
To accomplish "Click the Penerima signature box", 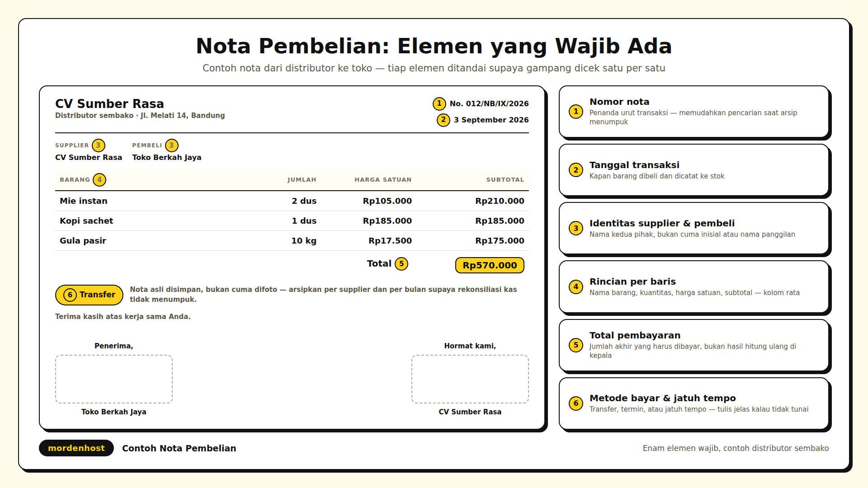I will 114,379.
